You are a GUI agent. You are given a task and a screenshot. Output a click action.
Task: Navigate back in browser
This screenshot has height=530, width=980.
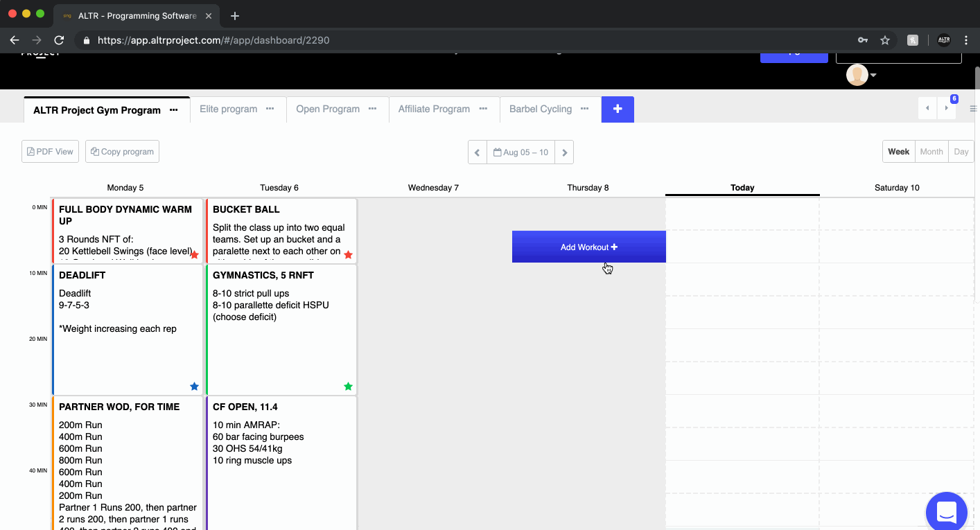click(x=15, y=40)
